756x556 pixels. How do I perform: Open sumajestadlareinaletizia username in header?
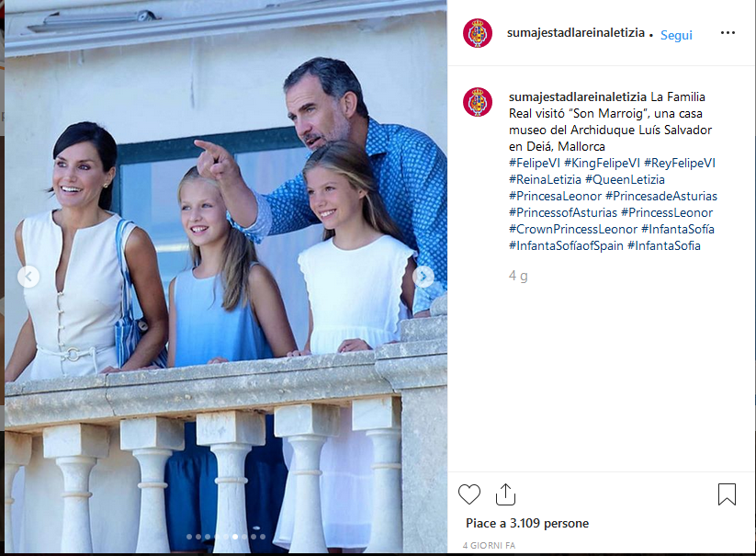[576, 33]
